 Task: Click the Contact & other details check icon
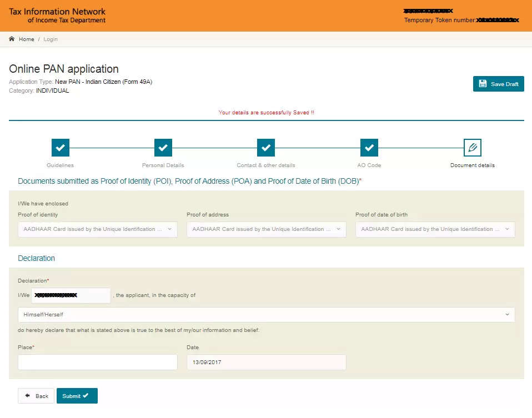tap(266, 148)
